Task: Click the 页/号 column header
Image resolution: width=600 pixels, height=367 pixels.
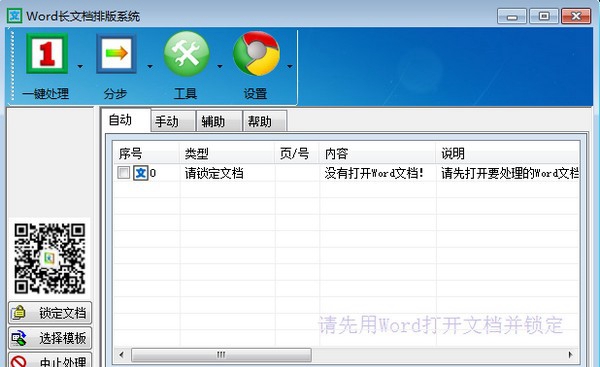Action: [297, 153]
